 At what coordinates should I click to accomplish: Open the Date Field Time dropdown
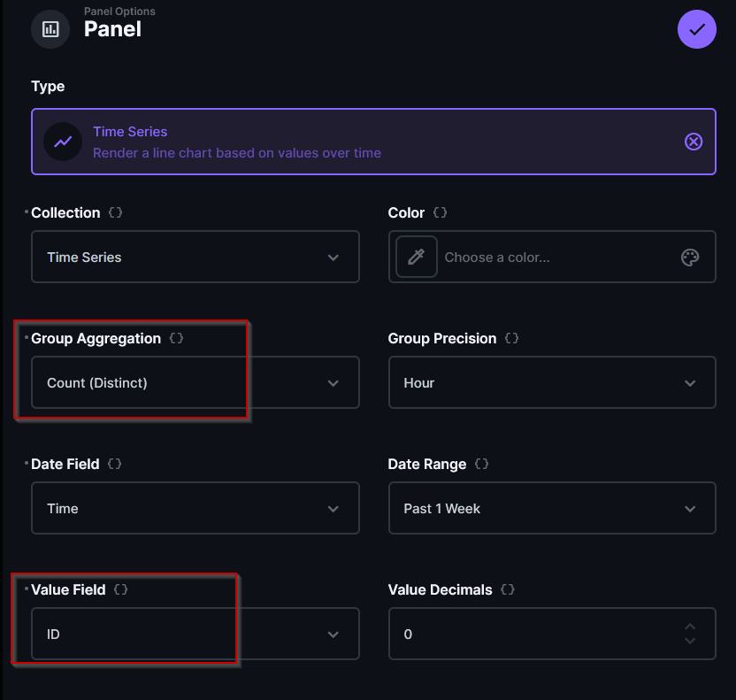195,509
